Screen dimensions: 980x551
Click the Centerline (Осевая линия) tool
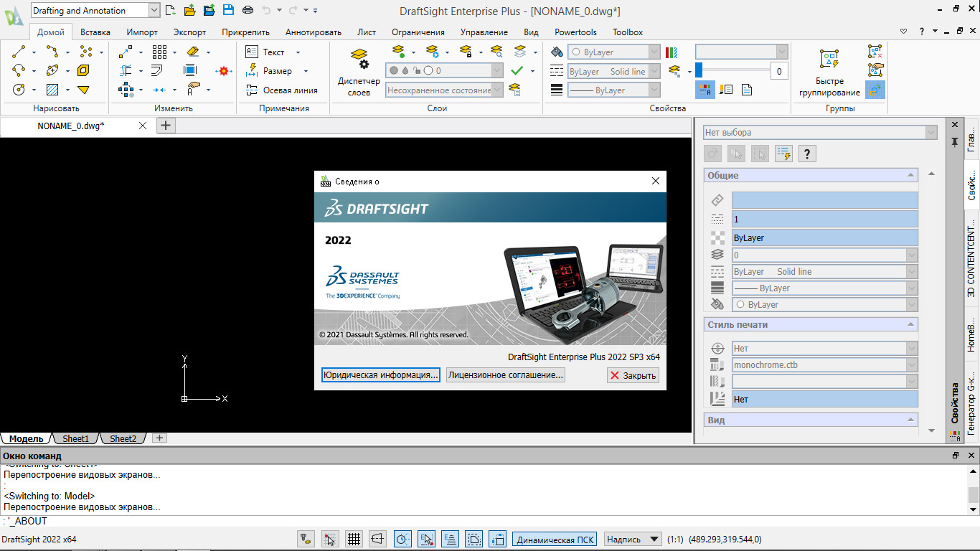[x=281, y=90]
